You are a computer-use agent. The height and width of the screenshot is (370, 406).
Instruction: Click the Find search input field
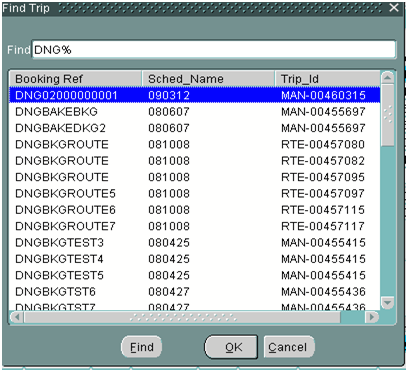click(x=214, y=50)
